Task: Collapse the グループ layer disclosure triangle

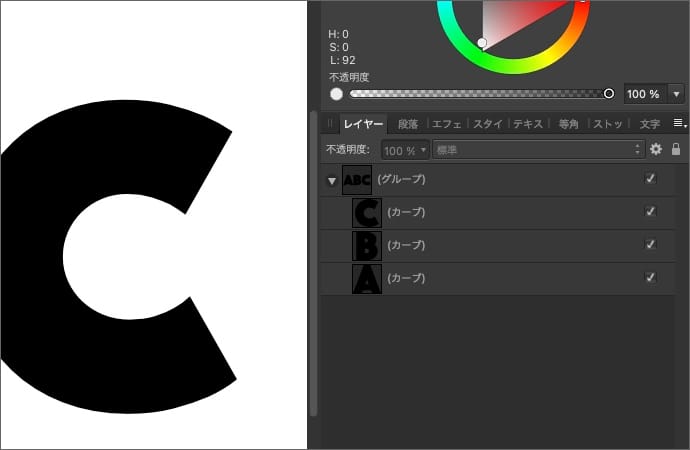Action: pyautogui.click(x=331, y=181)
